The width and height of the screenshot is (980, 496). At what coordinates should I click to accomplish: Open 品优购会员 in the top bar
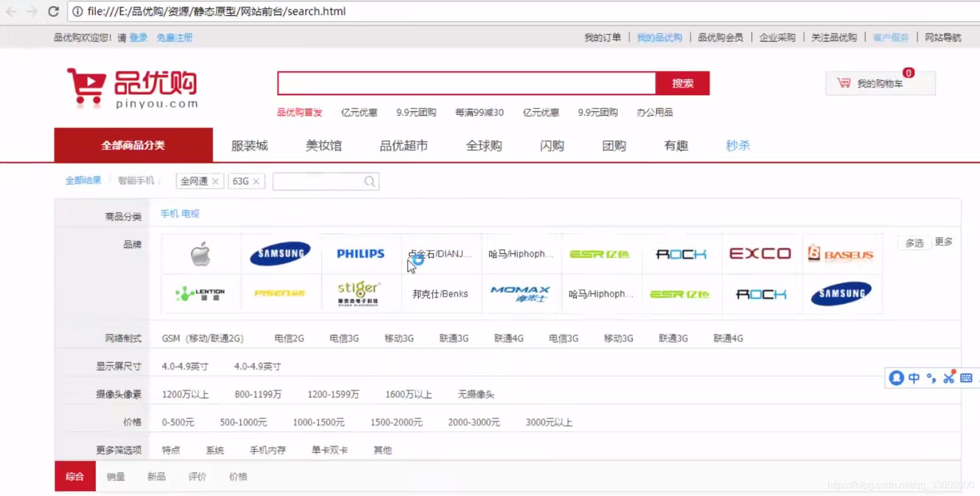pos(720,37)
